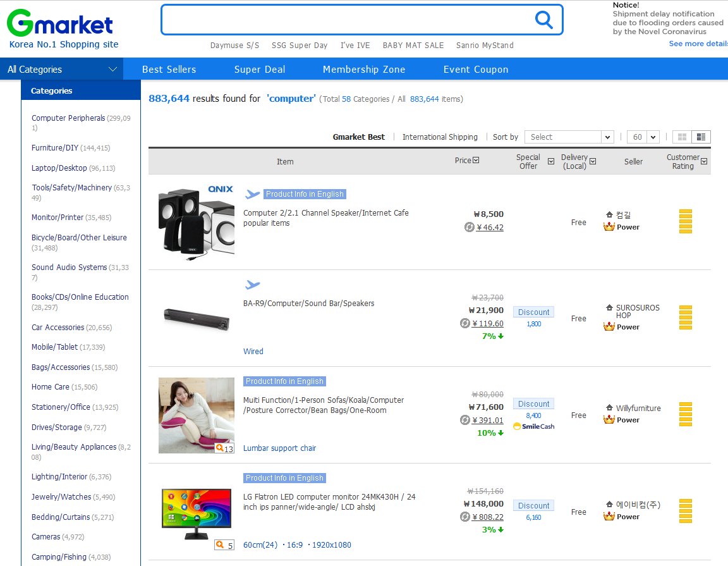The image size is (728, 566).
Task: Click zoom icon on LG monitor thumbnail
Action: pos(220,544)
